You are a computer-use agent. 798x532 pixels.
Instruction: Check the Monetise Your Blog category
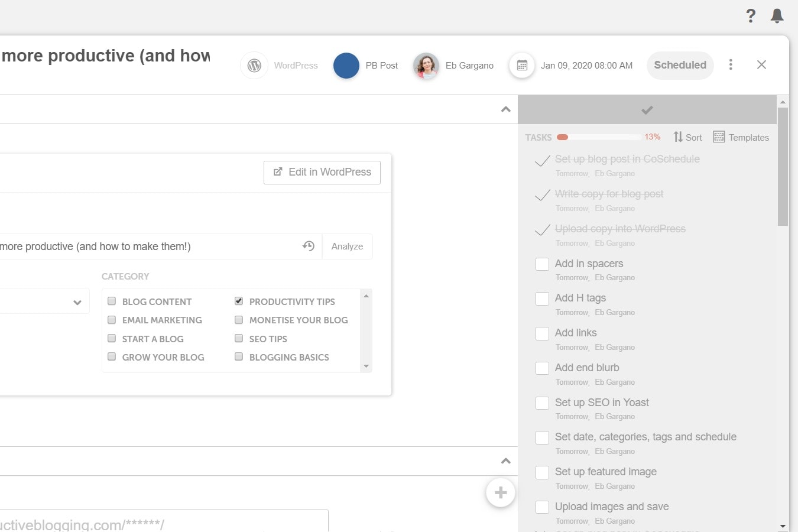pos(239,320)
